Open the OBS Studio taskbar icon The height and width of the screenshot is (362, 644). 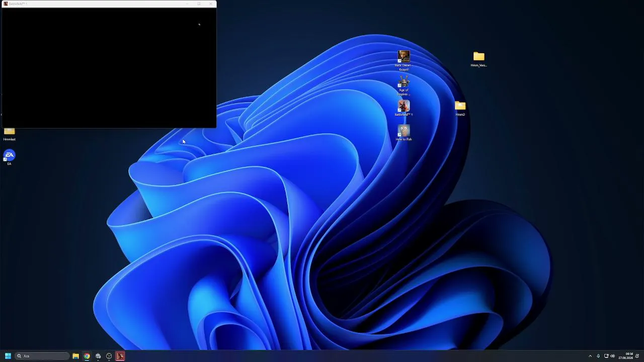click(x=109, y=356)
